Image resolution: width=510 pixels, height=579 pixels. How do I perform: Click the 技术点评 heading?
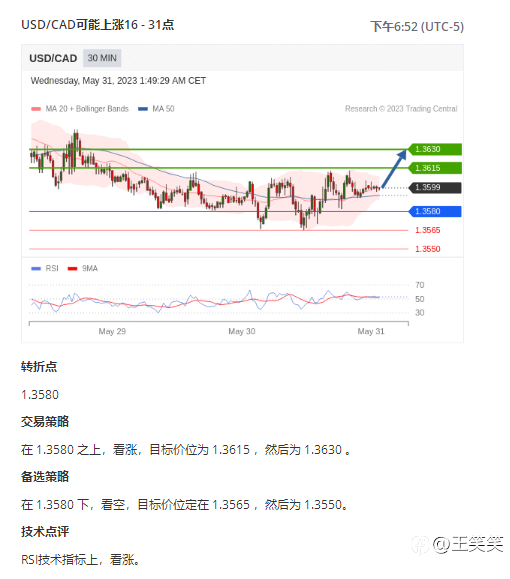tap(45, 531)
